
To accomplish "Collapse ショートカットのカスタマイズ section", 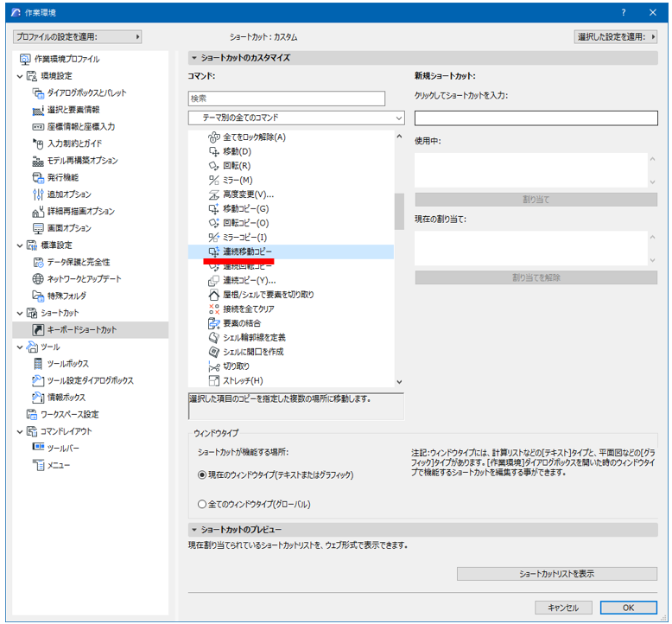I will pos(194,58).
